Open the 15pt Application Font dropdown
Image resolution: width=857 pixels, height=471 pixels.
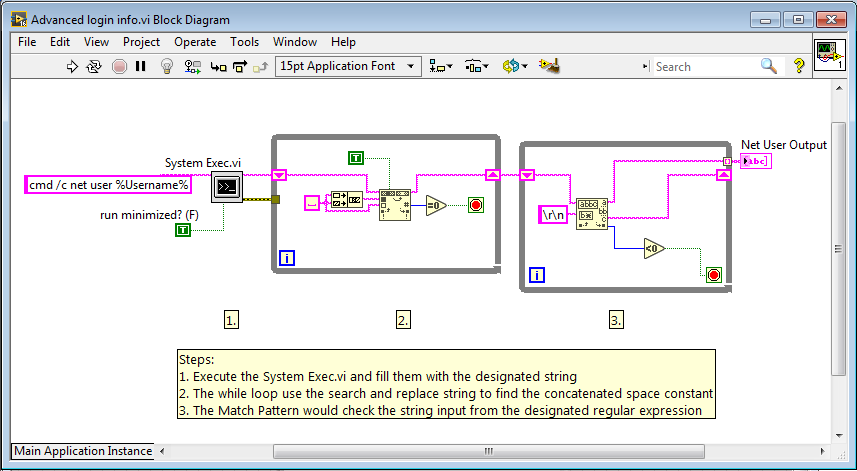click(x=349, y=67)
